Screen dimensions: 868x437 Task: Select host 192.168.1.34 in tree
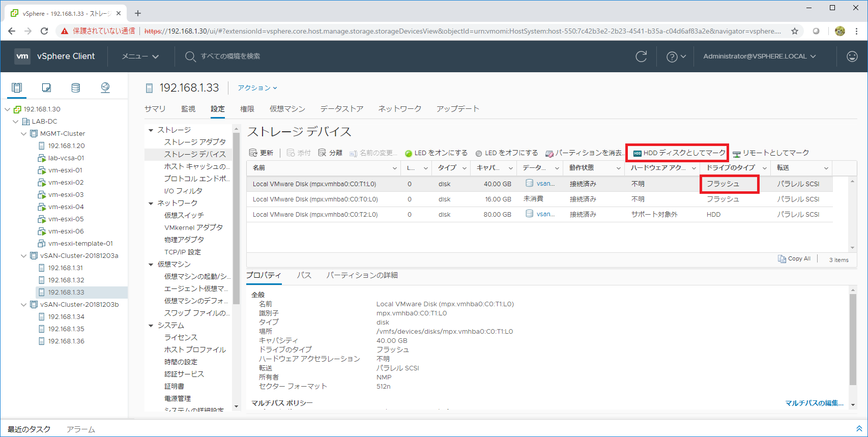[66, 317]
